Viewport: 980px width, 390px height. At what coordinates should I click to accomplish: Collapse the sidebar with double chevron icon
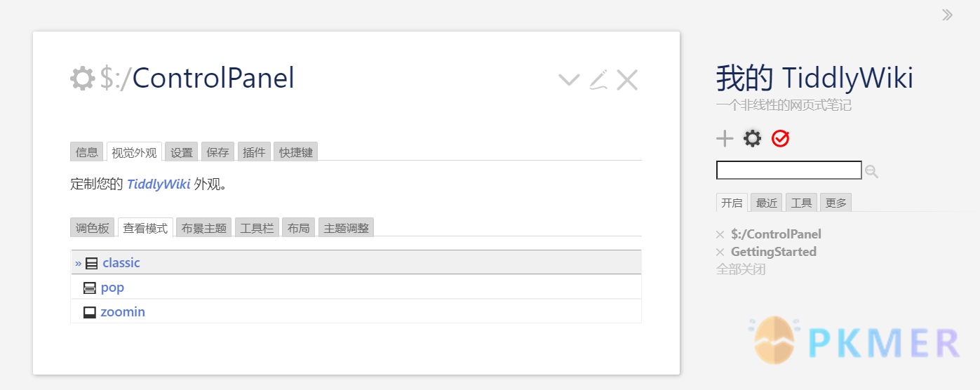pyautogui.click(x=947, y=15)
